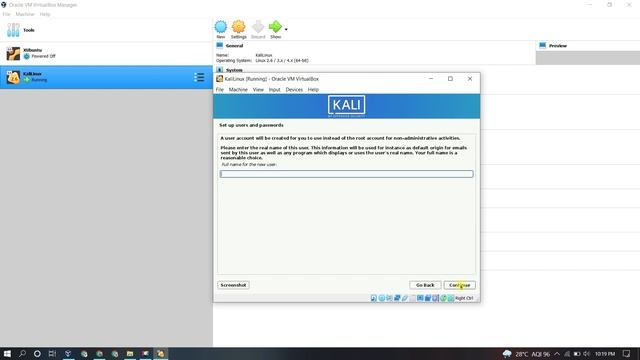Click the Continue button
Image resolution: width=640 pixels, height=360 pixels.
point(460,285)
